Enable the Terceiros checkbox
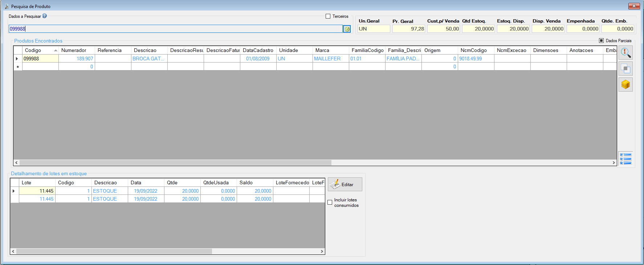This screenshot has width=644, height=265. tap(328, 16)
